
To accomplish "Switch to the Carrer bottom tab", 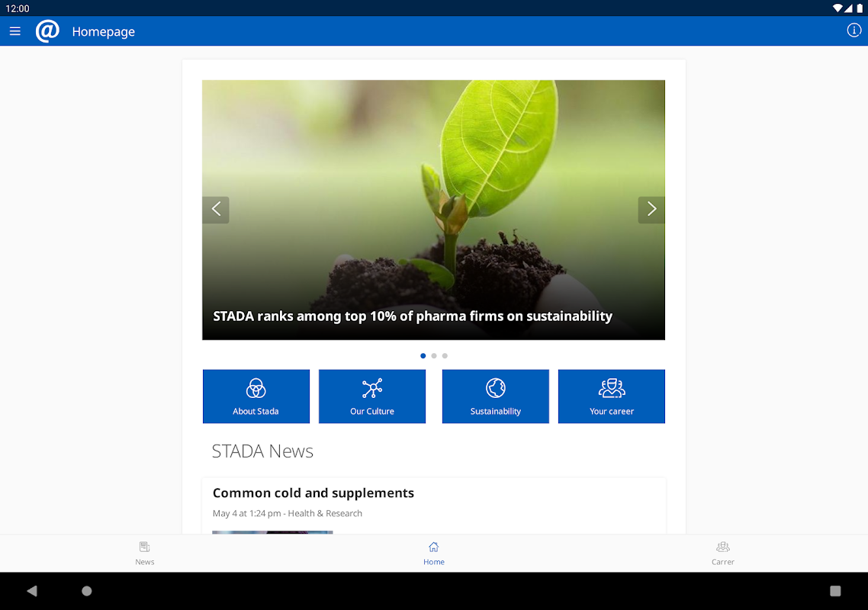I will [723, 553].
